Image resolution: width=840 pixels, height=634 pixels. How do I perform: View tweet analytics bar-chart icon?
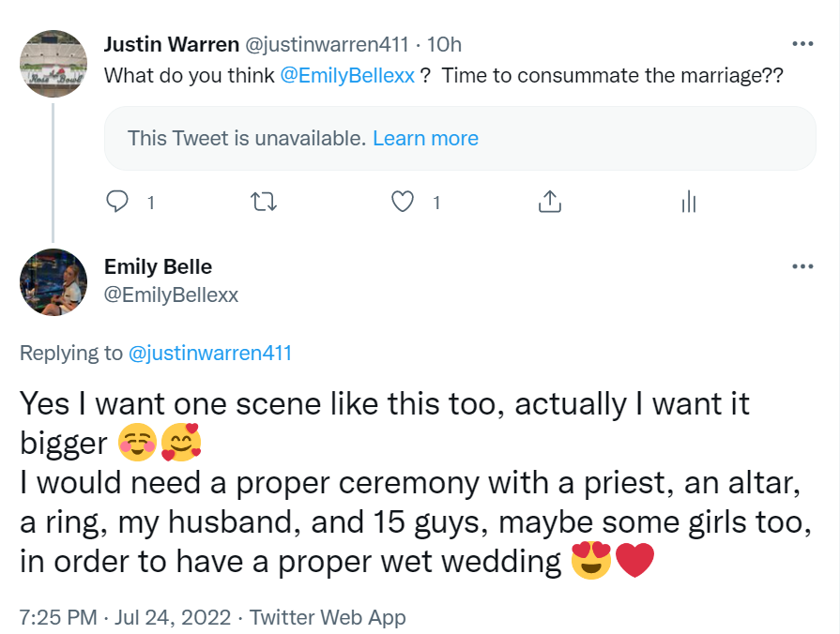[x=688, y=201]
